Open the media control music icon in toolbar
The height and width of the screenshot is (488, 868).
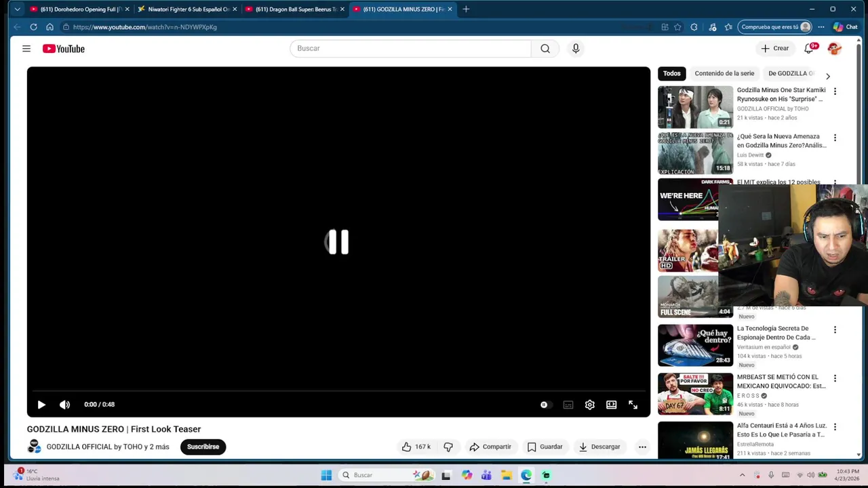pos(713,27)
